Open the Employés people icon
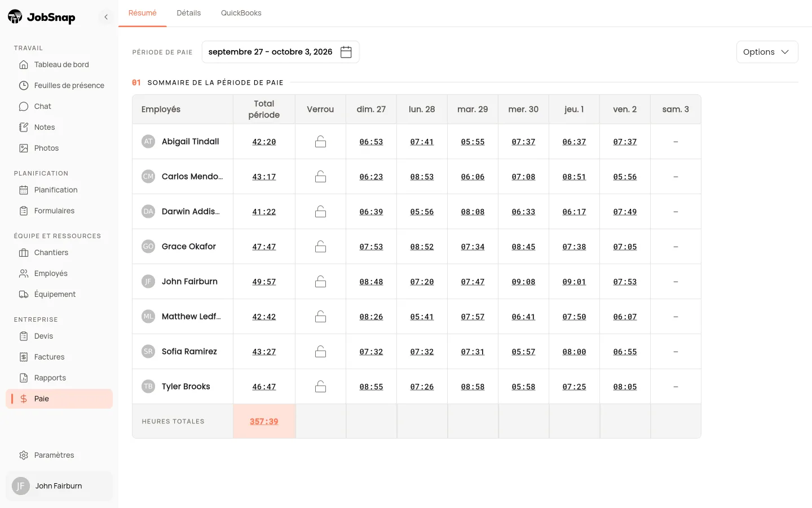Viewport: 812px width, 508px height. [24, 273]
